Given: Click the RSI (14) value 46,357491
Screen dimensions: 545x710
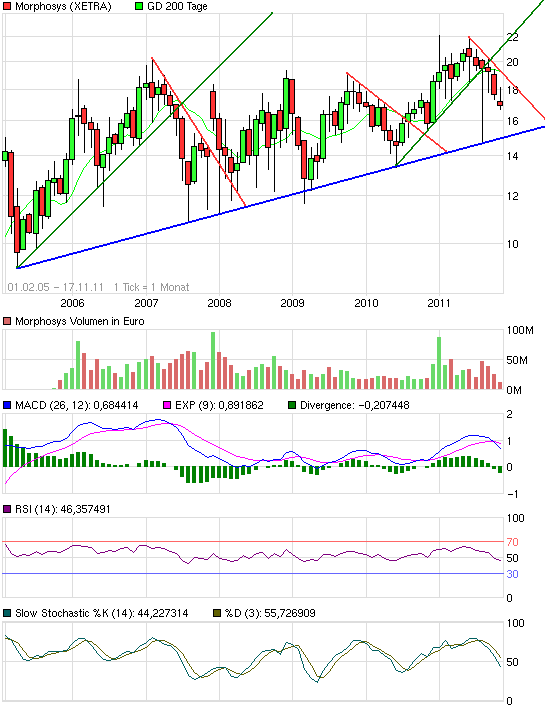Looking at the screenshot, I should click(86, 509).
